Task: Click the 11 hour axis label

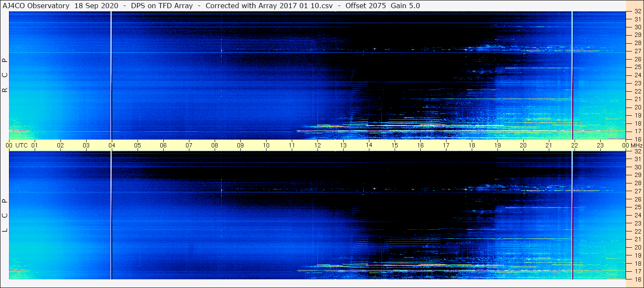Action: click(292, 145)
